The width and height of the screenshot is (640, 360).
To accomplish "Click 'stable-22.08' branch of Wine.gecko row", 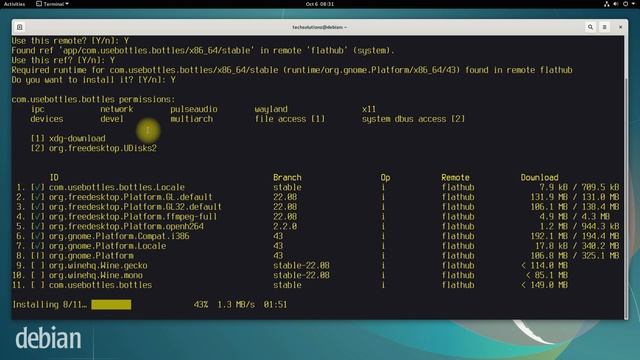I will click(x=301, y=266).
